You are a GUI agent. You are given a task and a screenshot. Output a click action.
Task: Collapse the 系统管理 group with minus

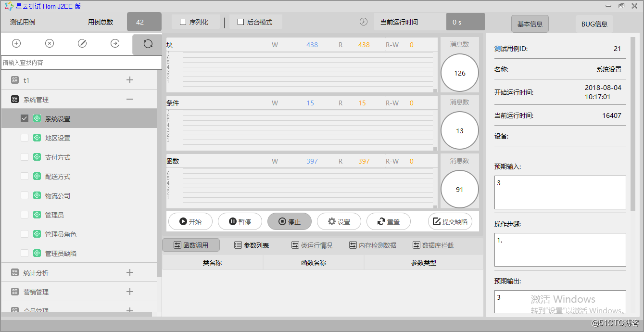pos(130,99)
